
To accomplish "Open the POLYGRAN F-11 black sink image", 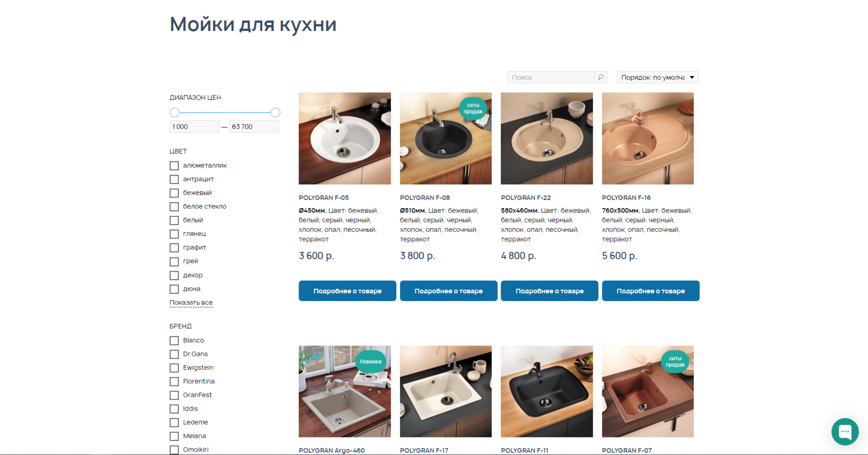I will pyautogui.click(x=547, y=391).
